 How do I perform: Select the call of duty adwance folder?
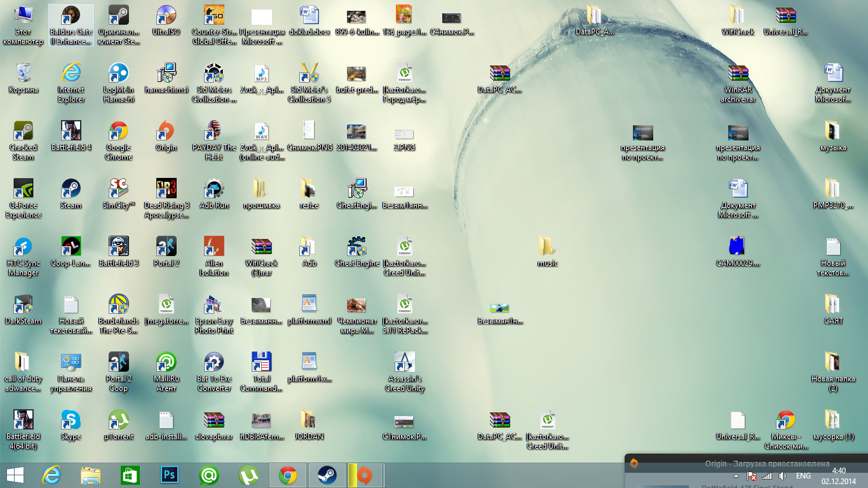point(24,372)
